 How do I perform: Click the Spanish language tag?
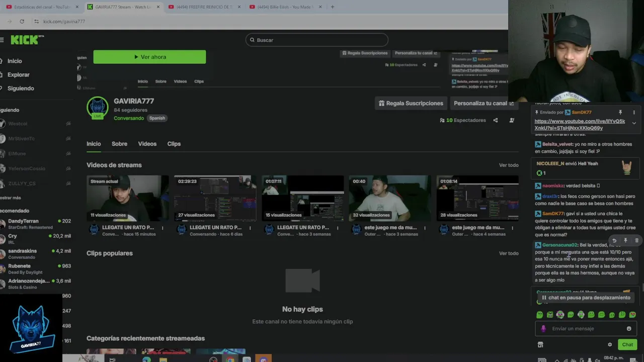coord(157,118)
